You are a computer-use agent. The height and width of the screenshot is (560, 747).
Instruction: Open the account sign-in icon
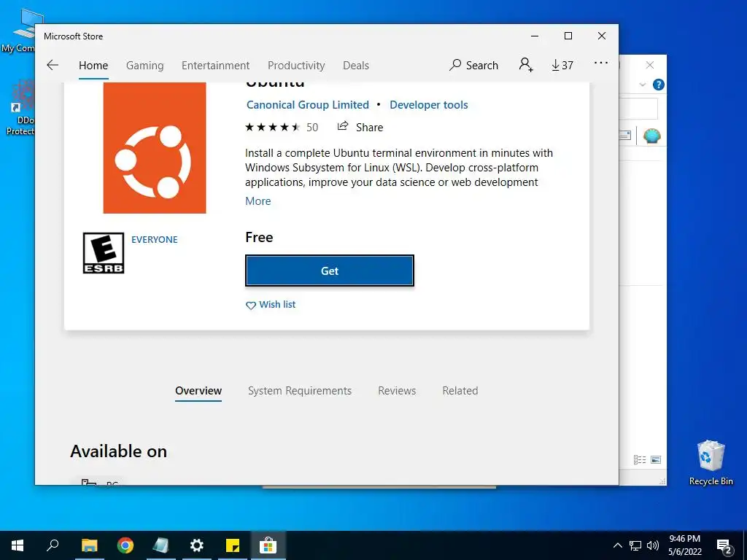(x=526, y=65)
